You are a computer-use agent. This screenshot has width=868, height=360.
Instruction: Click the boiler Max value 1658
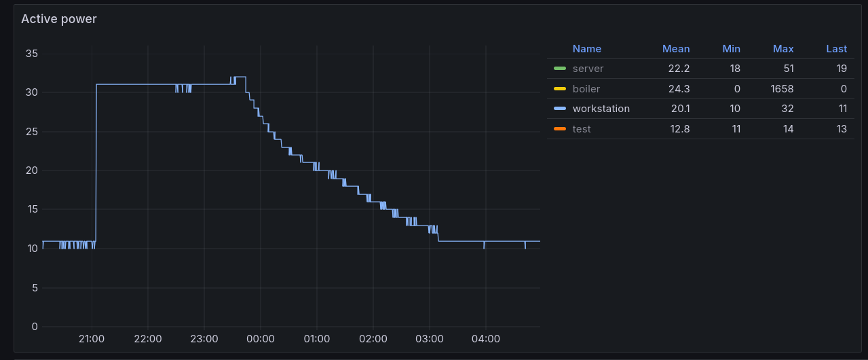(780, 89)
